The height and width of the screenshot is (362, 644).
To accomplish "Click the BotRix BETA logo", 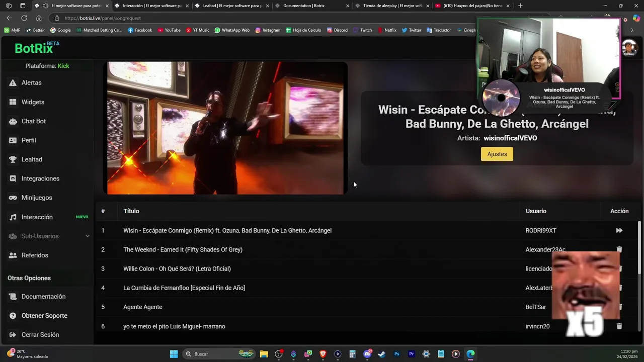I will (37, 48).
